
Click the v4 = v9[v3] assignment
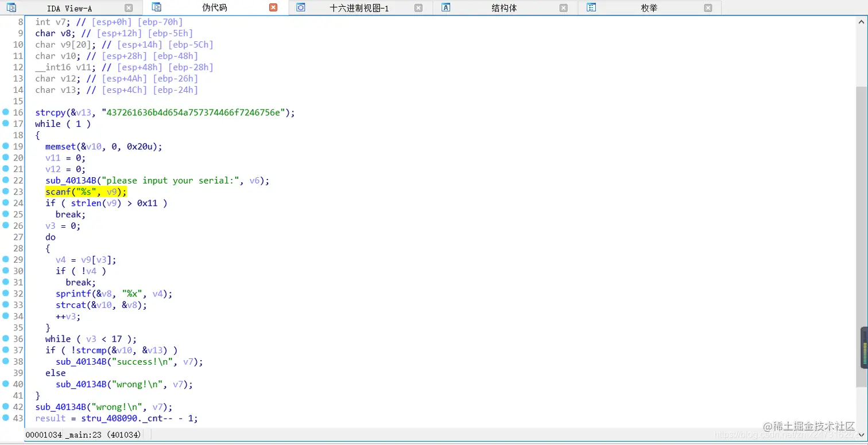pyautogui.click(x=86, y=260)
